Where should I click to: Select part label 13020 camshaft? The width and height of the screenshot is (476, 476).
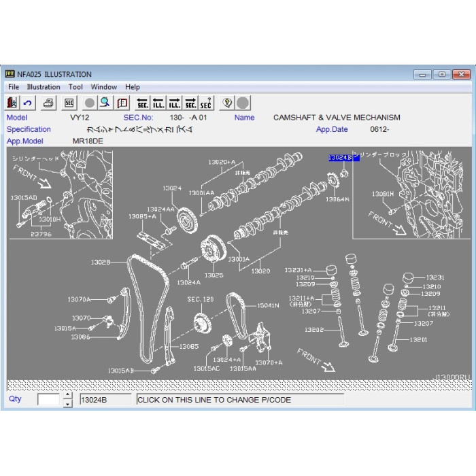point(260,271)
